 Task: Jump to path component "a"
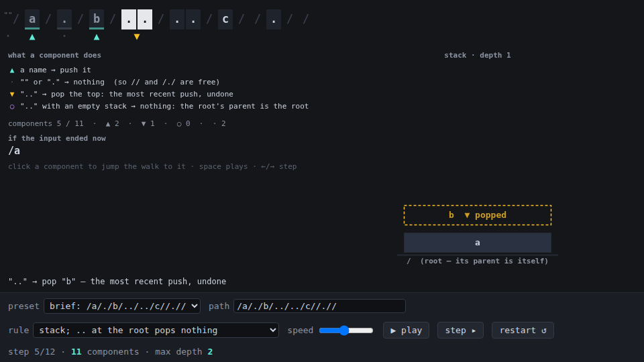32,19
